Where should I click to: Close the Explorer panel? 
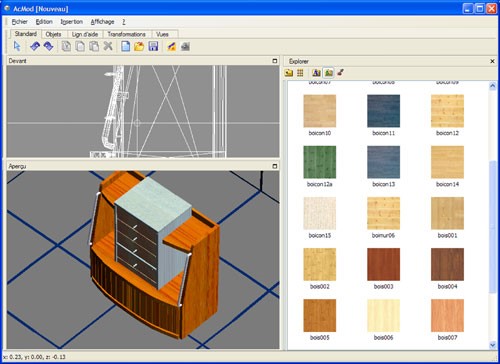coord(492,61)
